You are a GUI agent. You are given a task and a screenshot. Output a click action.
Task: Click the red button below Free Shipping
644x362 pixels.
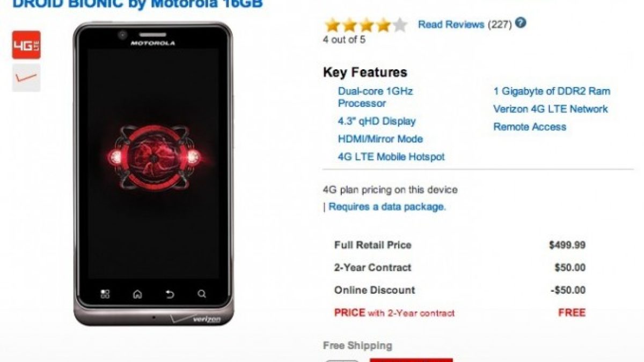tap(411, 360)
